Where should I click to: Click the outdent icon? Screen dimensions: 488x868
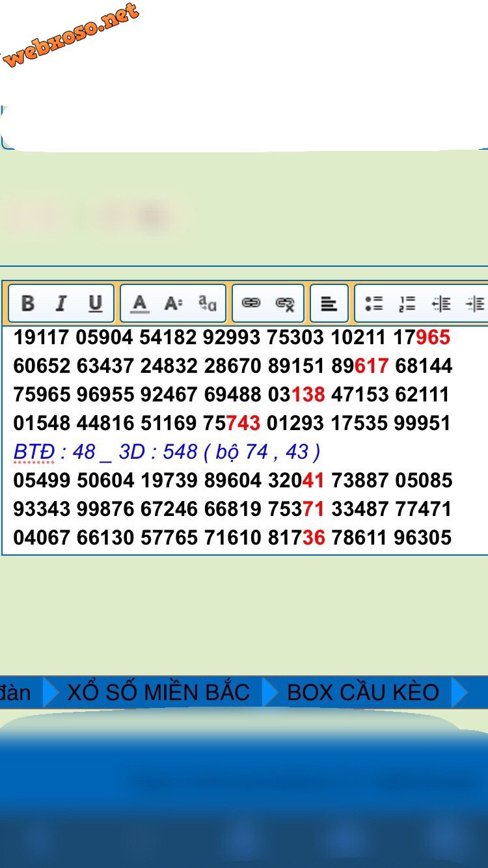click(441, 303)
